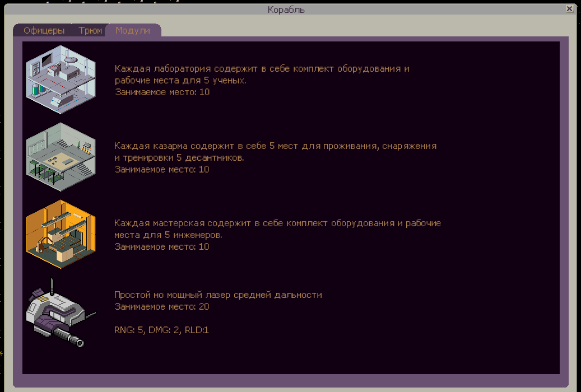Click the laser stats 'RNG: 5, DMG: 2, RLD:1'
This screenshot has height=392, width=581.
click(161, 330)
